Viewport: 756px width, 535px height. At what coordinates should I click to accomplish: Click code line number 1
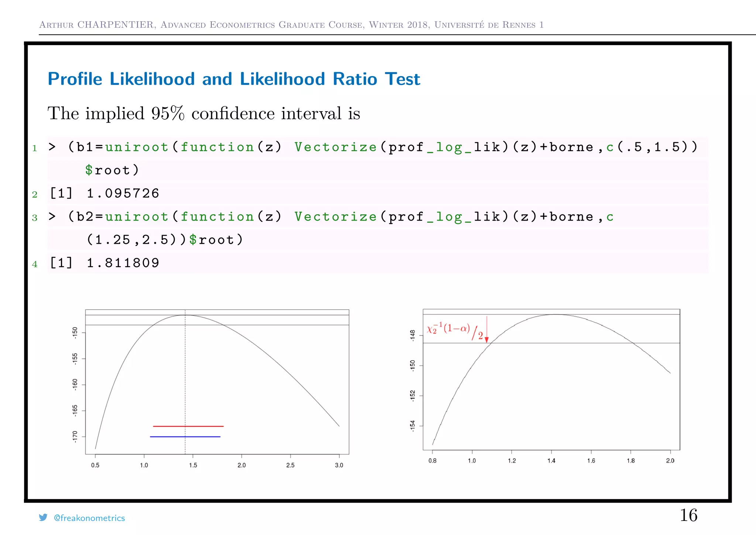tap(35, 149)
